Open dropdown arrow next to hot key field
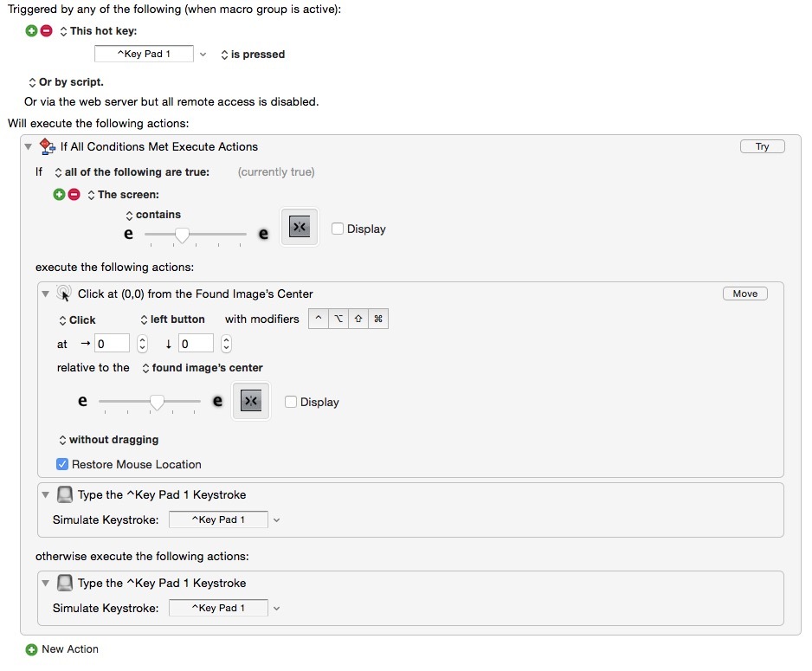 [x=203, y=55]
